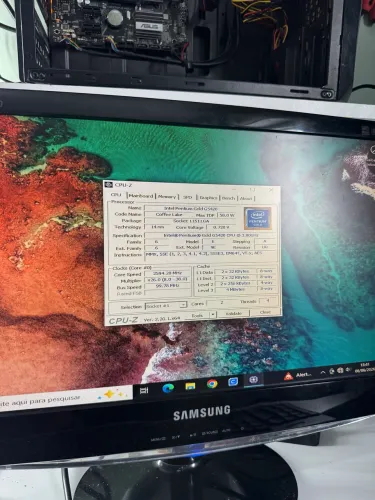Image resolution: width=375 pixels, height=500 pixels.
Task: Click the L1 Data cache value
Action: click(235, 271)
